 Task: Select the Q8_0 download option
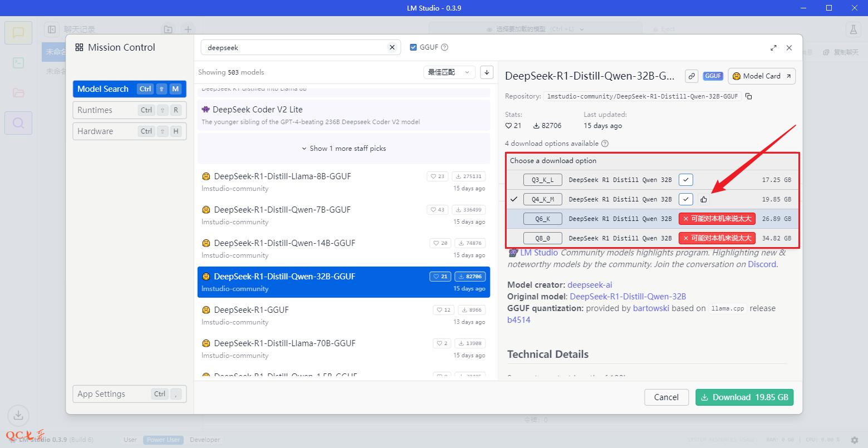pyautogui.click(x=542, y=238)
